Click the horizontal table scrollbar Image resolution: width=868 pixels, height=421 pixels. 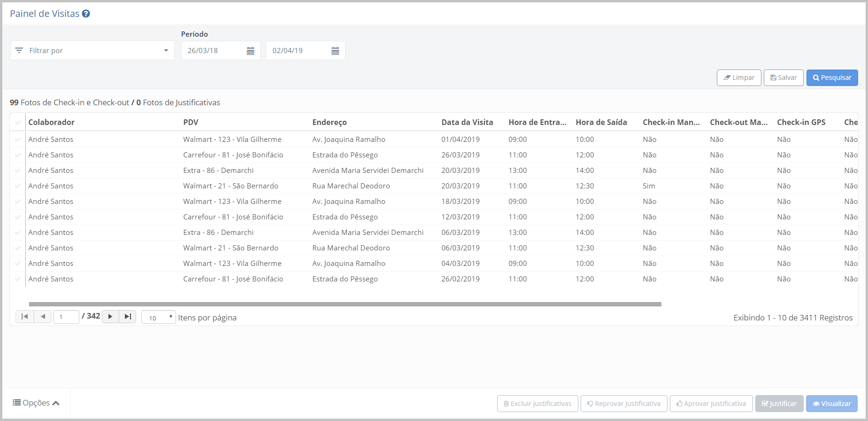click(345, 304)
